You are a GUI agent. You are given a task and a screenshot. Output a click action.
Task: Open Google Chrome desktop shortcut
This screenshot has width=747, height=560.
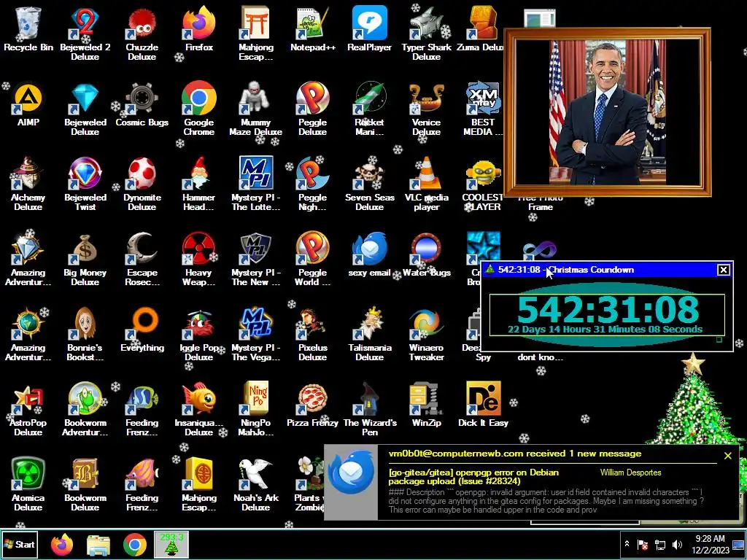coord(198,109)
